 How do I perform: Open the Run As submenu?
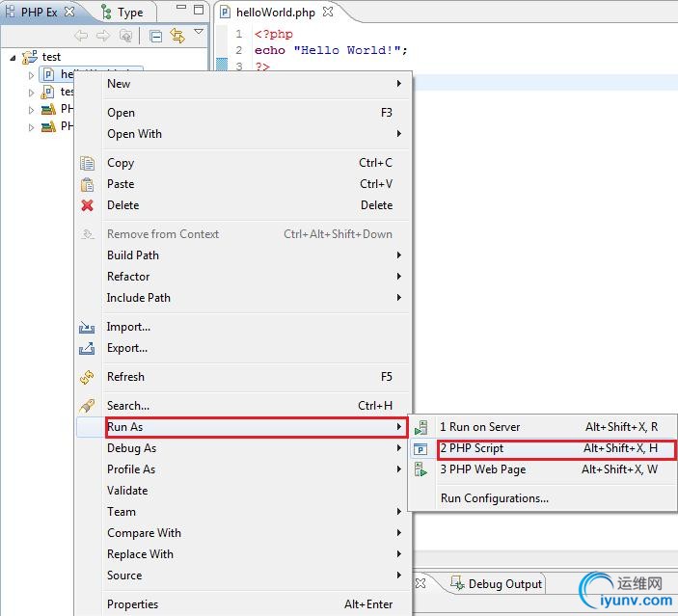[x=256, y=427]
